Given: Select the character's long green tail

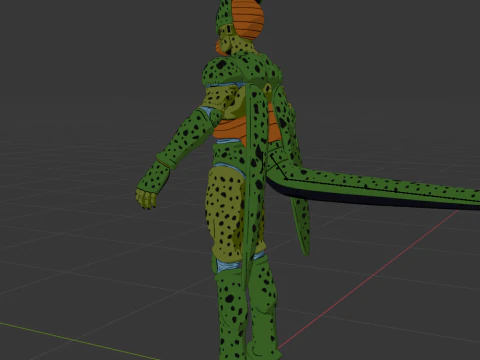Looking at the screenshot, I should click(373, 189).
